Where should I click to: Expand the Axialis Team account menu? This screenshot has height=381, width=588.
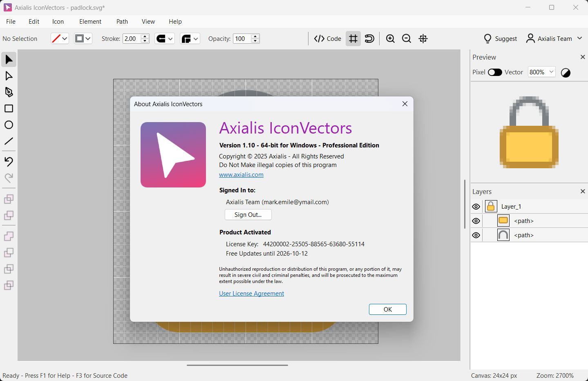pyautogui.click(x=554, y=39)
